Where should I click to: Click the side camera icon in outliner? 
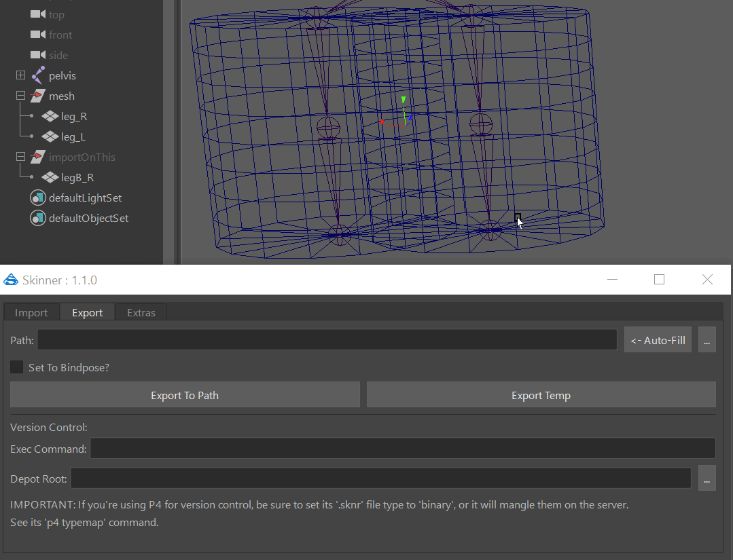38,55
